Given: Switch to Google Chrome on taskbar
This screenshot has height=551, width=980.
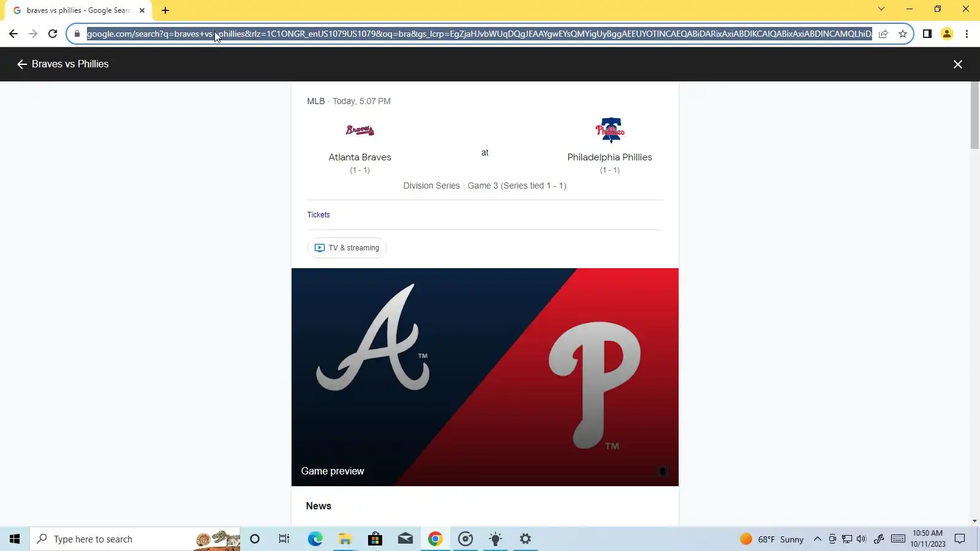Looking at the screenshot, I should pos(435,539).
